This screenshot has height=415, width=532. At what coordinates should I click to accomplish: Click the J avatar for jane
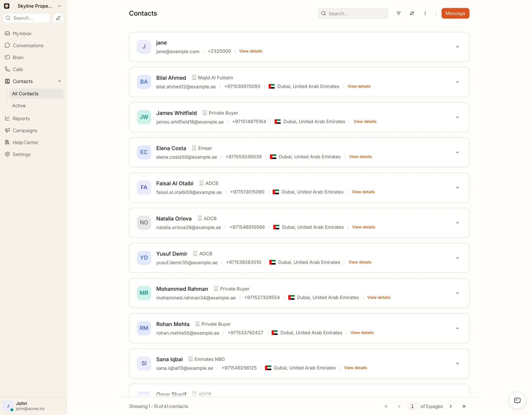144,47
